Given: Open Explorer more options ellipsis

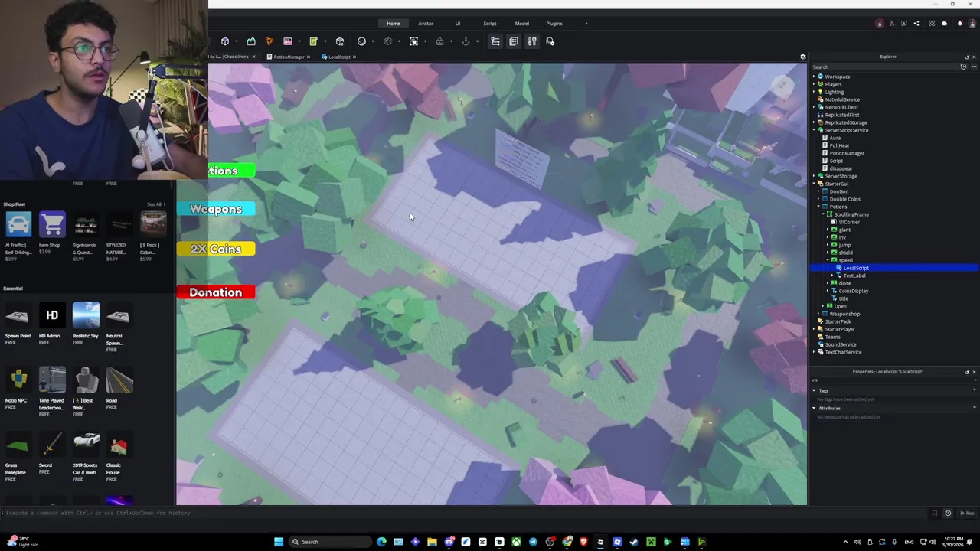Looking at the screenshot, I should [974, 67].
